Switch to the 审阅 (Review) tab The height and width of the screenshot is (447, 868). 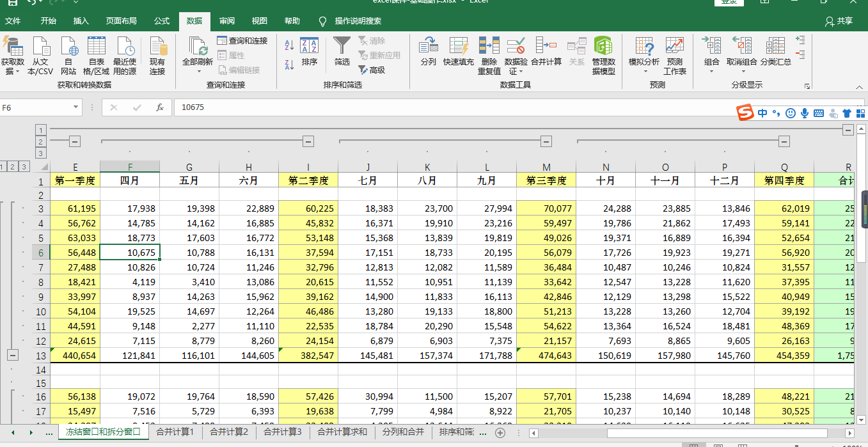click(x=227, y=21)
